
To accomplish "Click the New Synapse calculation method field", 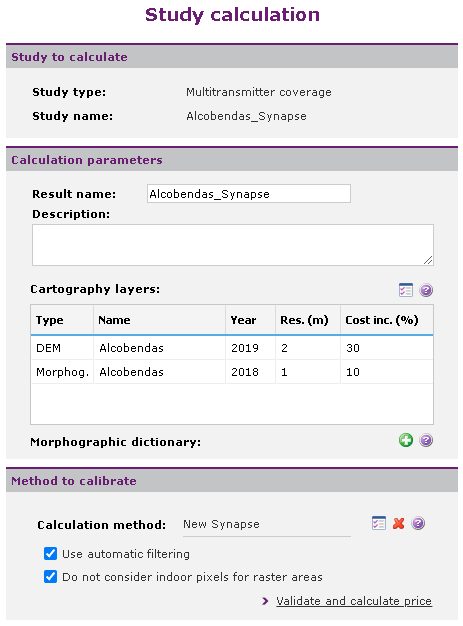I will click(x=267, y=524).
